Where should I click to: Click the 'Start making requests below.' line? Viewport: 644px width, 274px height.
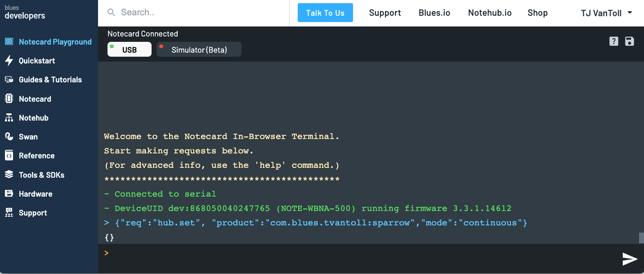[179, 151]
